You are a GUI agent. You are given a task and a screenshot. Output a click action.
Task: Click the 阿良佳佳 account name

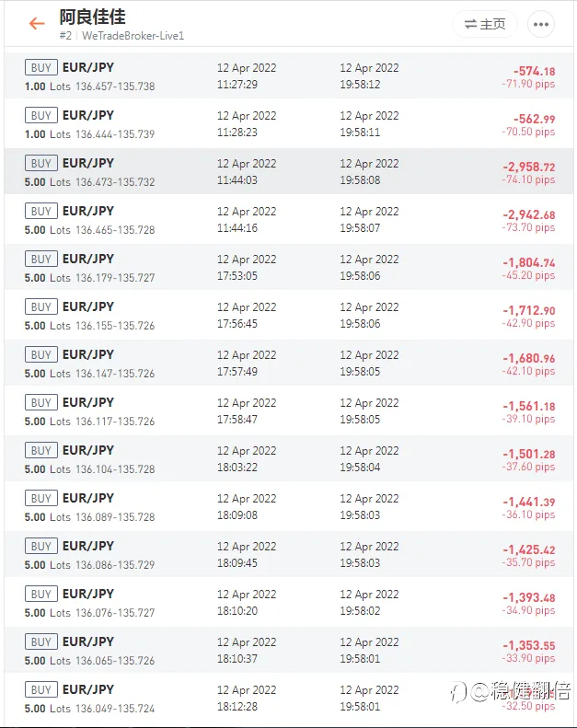pos(92,17)
